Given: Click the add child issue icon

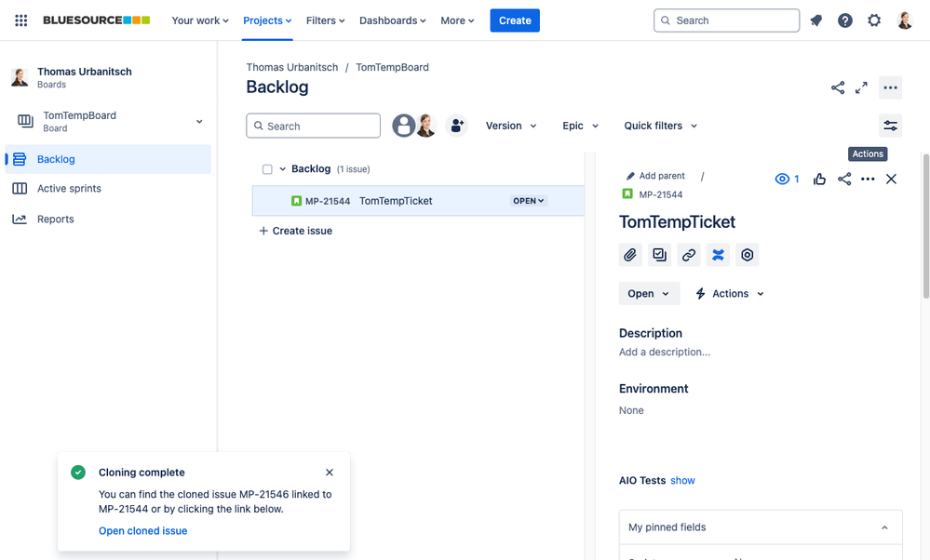Looking at the screenshot, I should (660, 255).
